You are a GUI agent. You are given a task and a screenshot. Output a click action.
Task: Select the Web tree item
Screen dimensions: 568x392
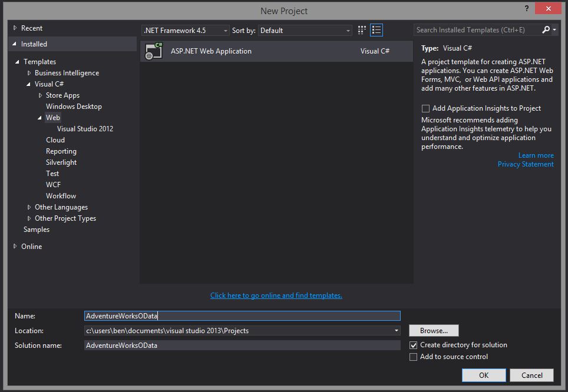click(x=53, y=118)
